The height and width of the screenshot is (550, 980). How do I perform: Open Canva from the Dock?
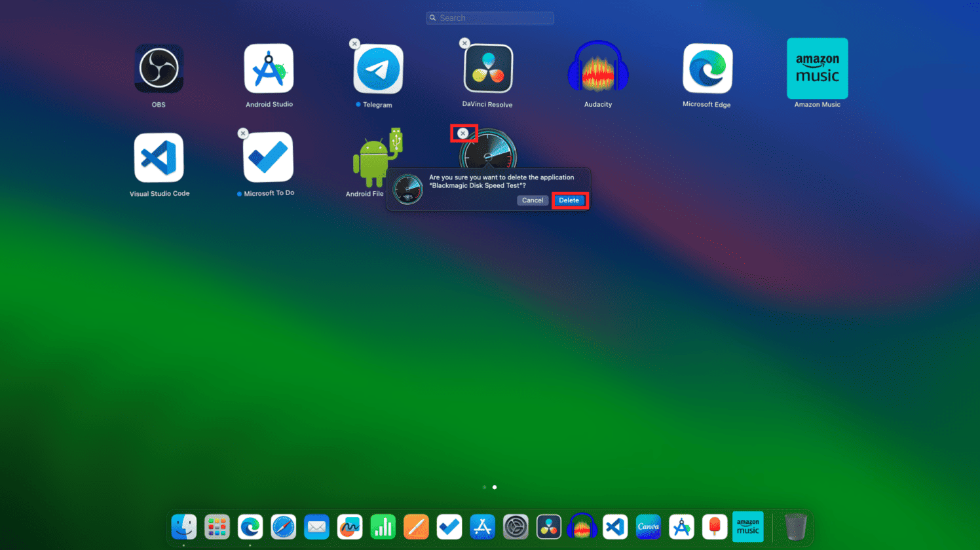649,526
